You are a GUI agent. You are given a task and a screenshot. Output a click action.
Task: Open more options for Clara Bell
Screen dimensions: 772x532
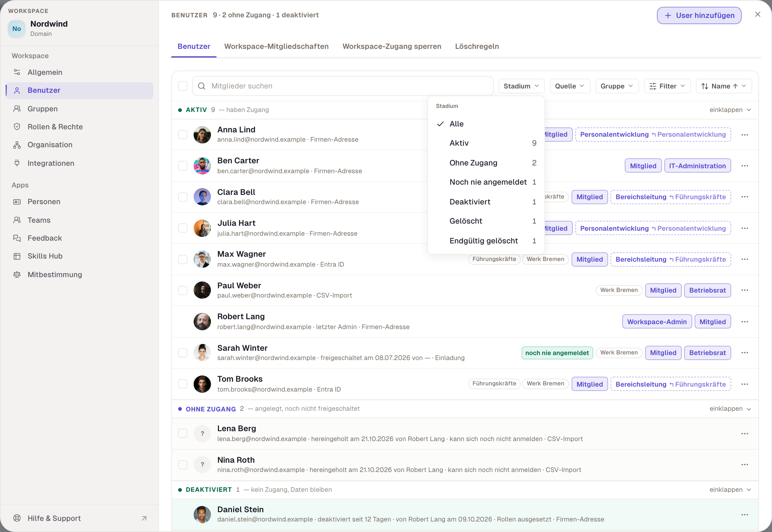tap(745, 197)
